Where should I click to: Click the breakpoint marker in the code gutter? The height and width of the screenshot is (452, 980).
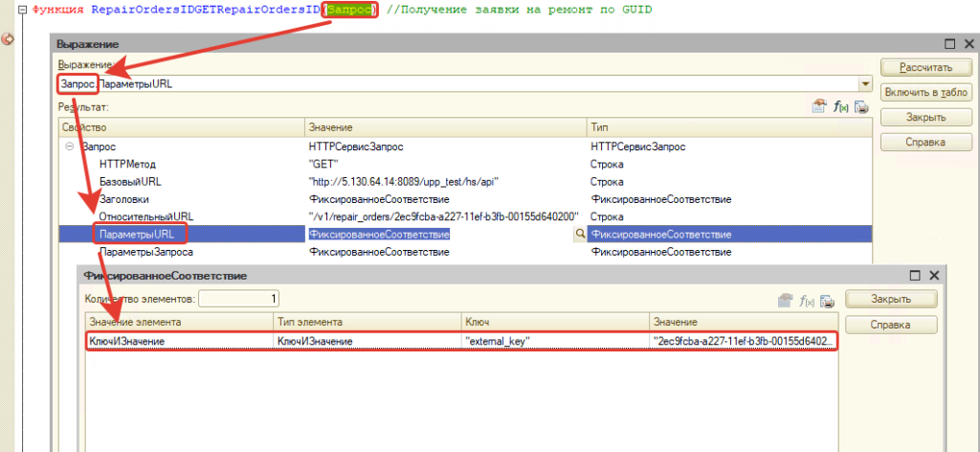tap(9, 40)
